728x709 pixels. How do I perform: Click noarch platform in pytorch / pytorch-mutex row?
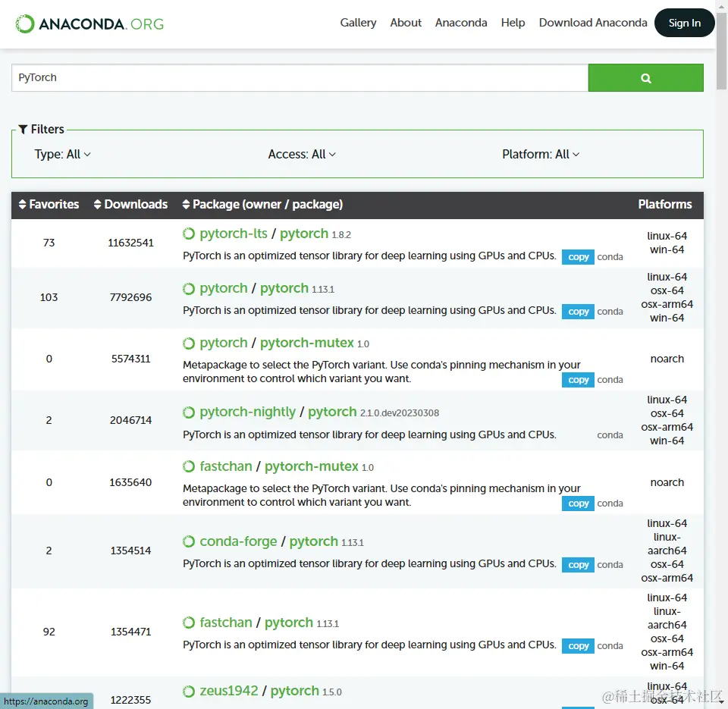[667, 359]
